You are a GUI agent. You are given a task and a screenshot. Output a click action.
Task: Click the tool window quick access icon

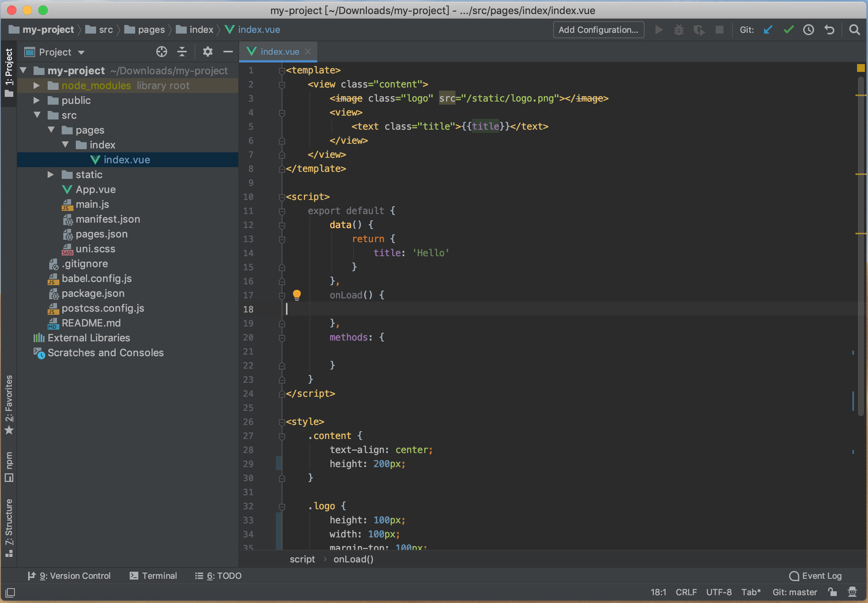(x=10, y=592)
